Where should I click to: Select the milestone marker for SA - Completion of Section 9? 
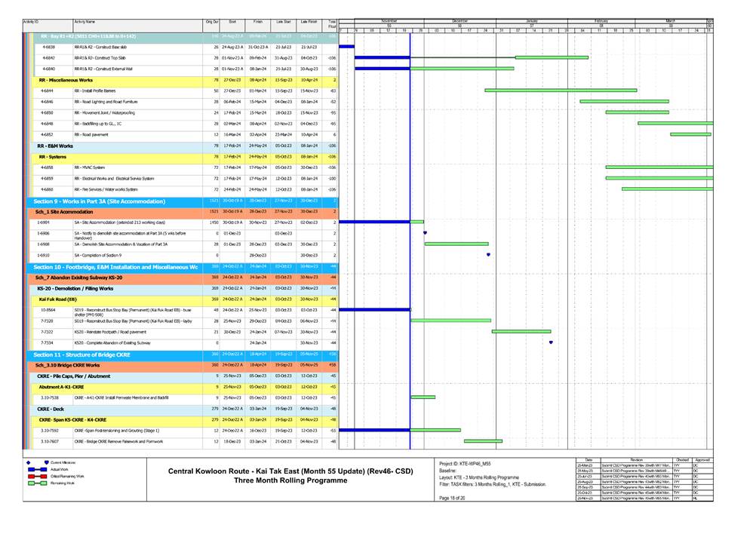point(488,255)
